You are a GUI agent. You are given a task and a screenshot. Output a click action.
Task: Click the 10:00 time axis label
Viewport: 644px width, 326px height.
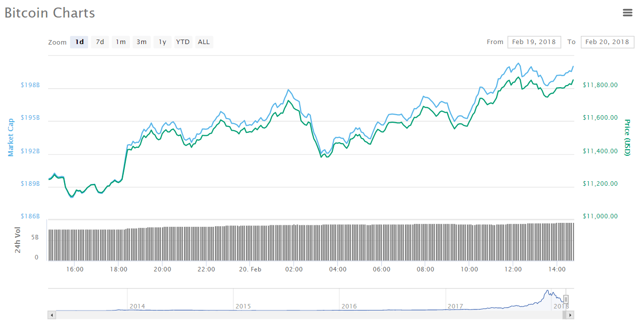[469, 269]
